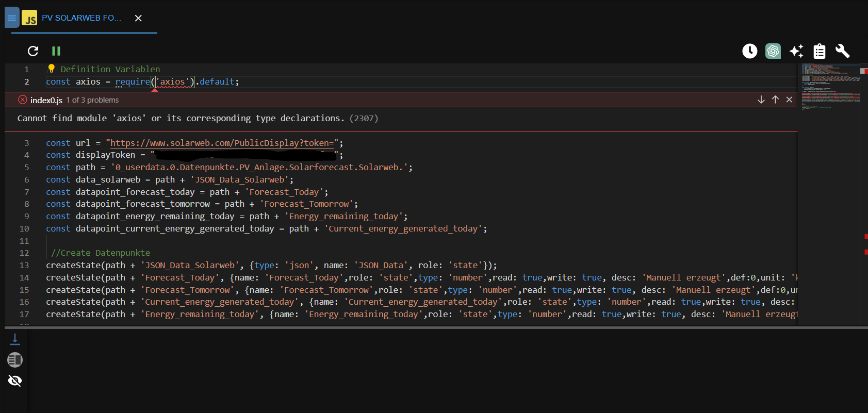This screenshot has height=413, width=868.
Task: Open the wrench script settings
Action: coord(843,51)
